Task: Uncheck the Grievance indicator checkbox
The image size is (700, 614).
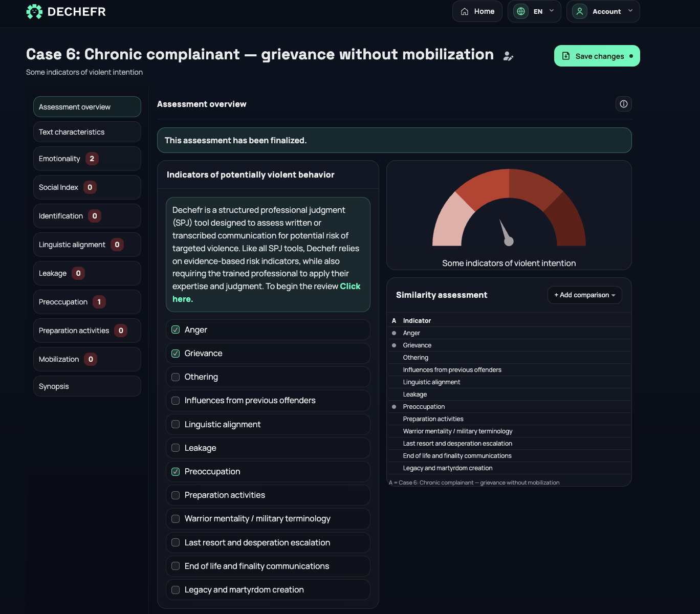Action: (176, 354)
